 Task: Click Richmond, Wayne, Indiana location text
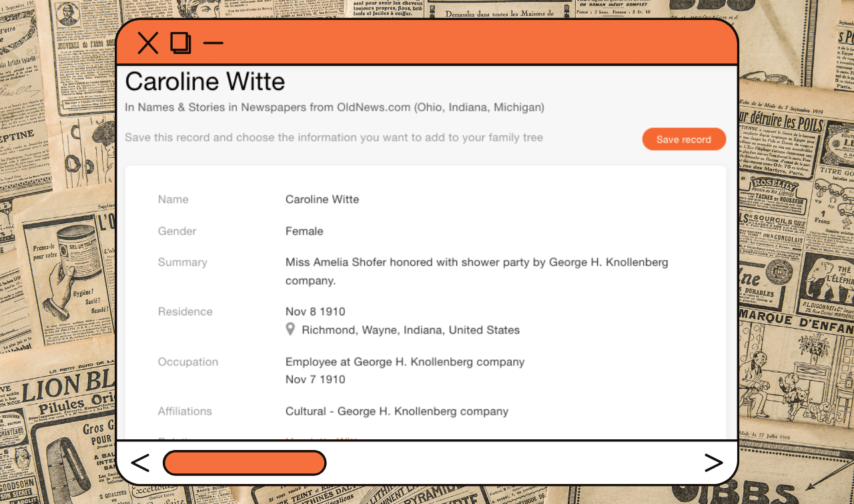pyautogui.click(x=410, y=330)
